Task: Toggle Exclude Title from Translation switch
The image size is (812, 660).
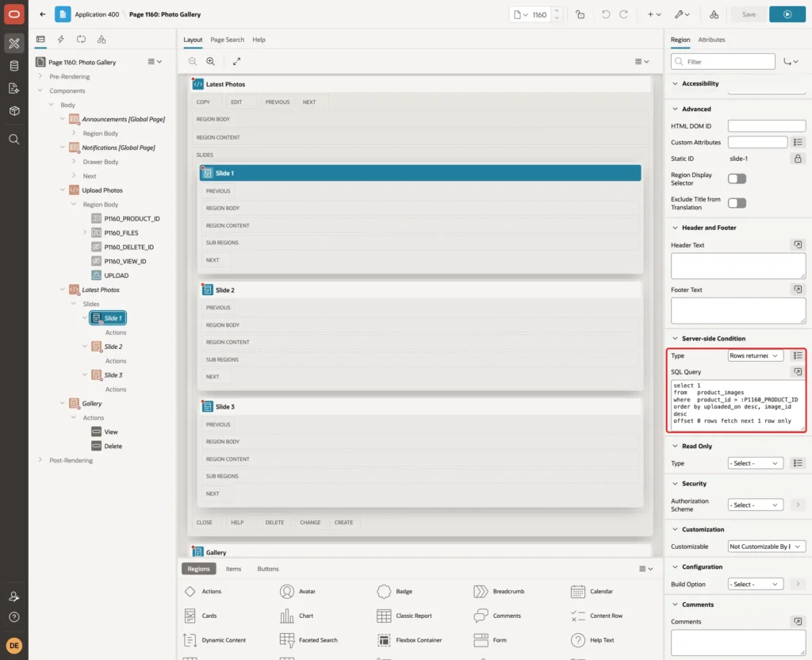Action: (737, 203)
